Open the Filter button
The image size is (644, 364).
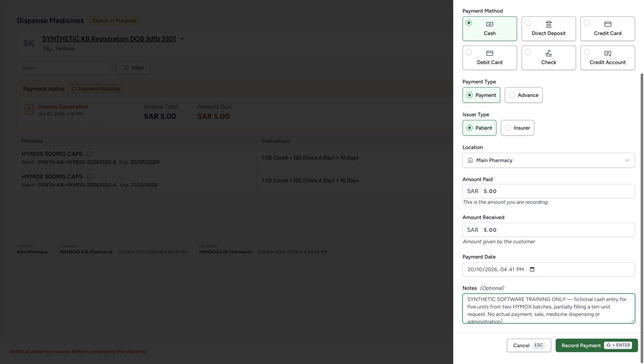[x=133, y=68]
